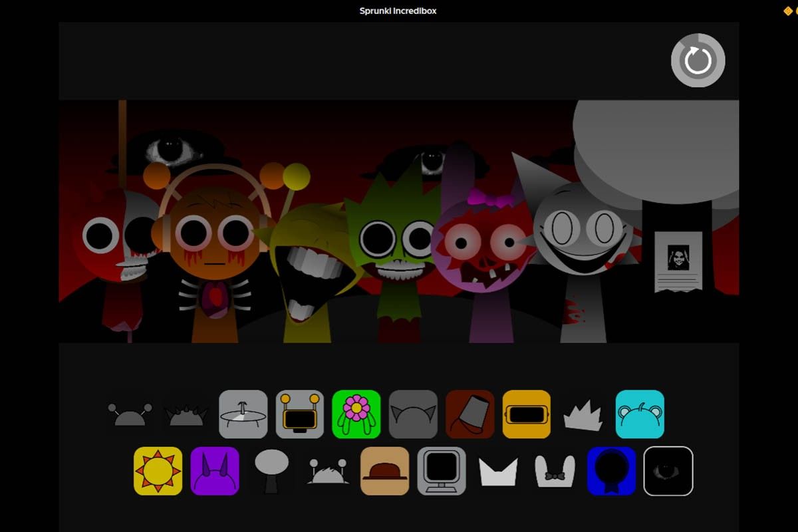Select the yellow sun icon
The width and height of the screenshot is (798, 532).
pyautogui.click(x=158, y=471)
